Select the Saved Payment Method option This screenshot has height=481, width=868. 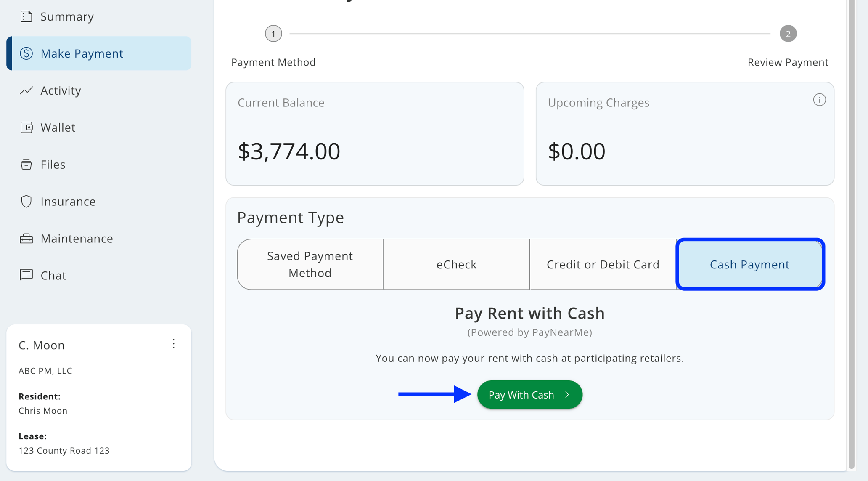click(x=310, y=264)
